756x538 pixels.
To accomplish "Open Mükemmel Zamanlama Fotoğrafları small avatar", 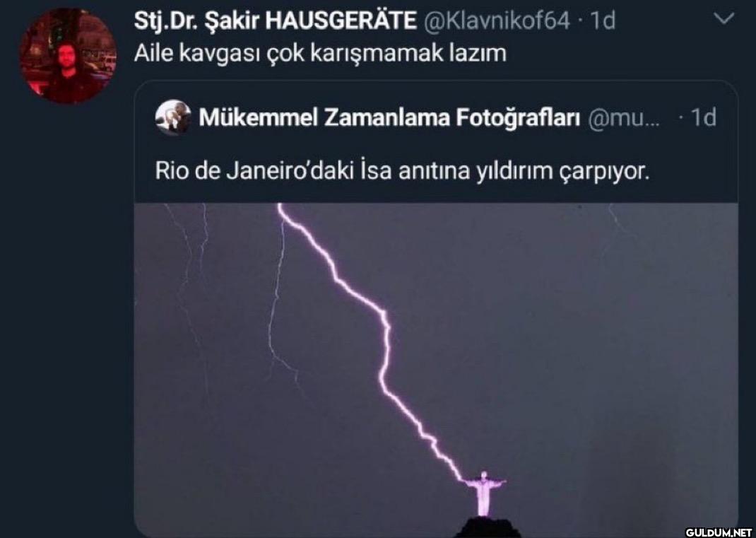I will point(173,117).
